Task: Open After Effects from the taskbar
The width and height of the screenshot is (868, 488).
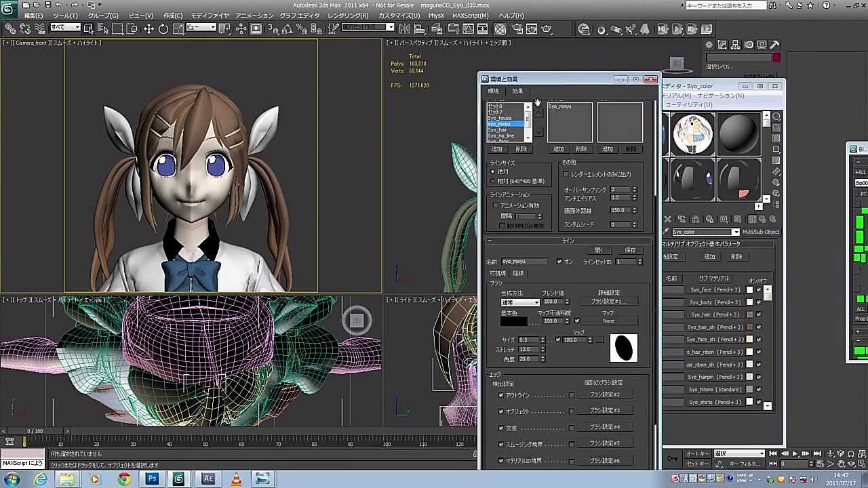Action: (208, 479)
